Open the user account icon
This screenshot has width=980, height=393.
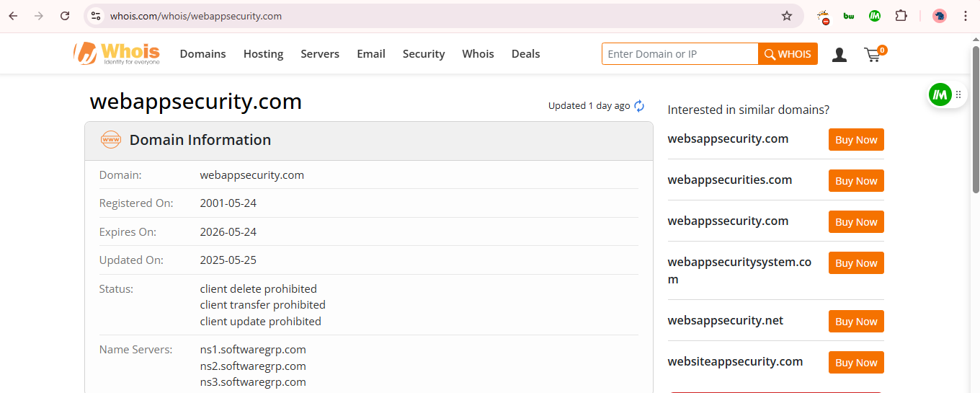click(x=839, y=54)
